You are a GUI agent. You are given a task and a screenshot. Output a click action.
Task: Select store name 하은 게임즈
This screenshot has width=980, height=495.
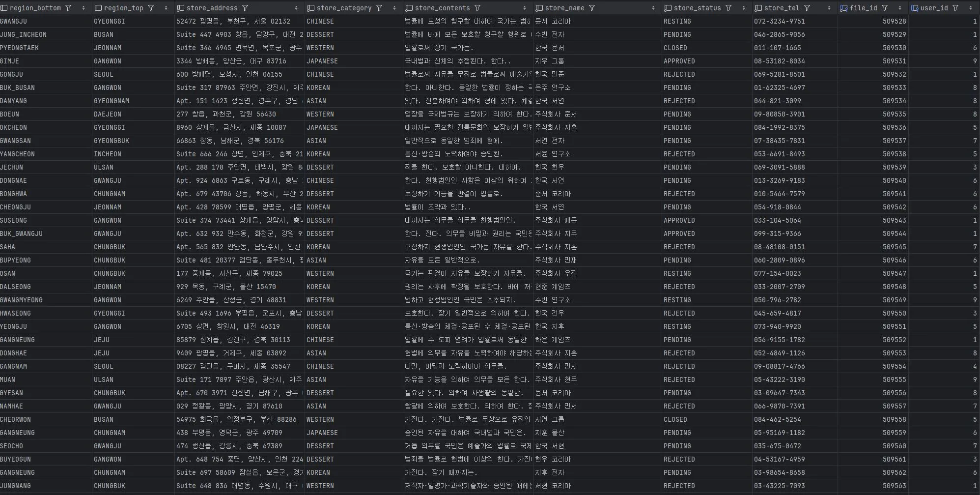[597, 340]
